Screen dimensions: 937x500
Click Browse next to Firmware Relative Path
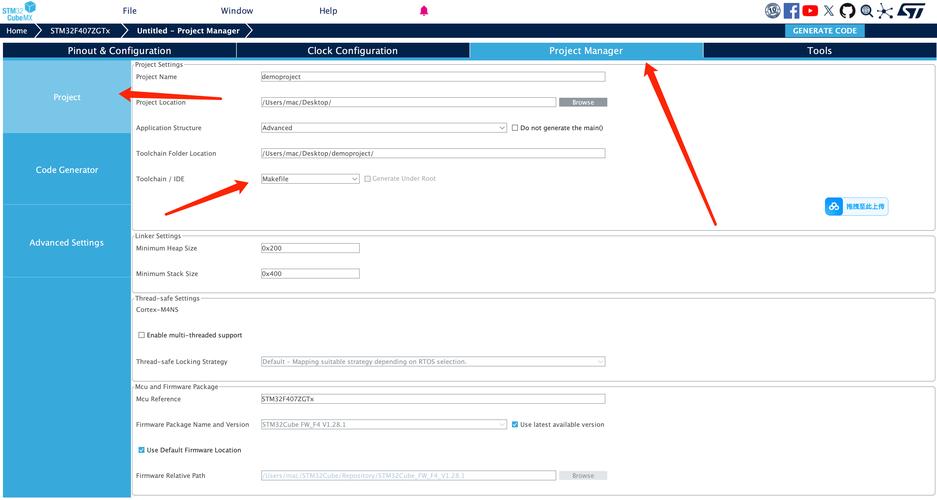coord(583,476)
